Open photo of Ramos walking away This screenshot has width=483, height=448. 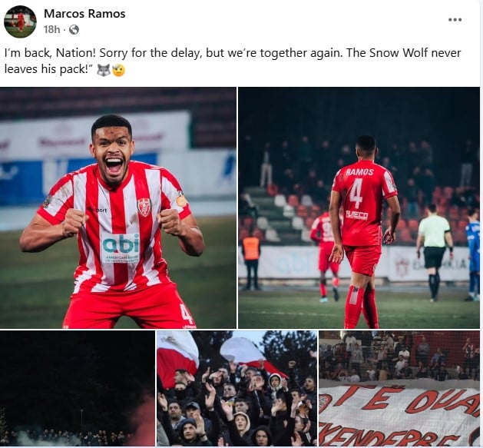359,207
